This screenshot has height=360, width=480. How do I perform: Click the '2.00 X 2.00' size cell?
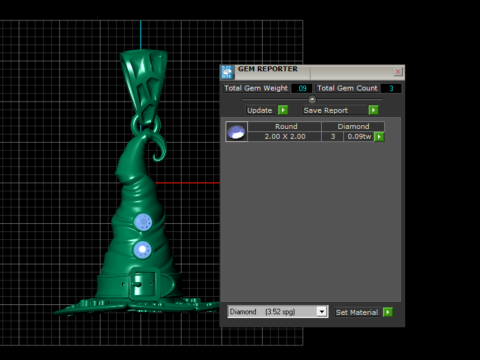tap(285, 137)
